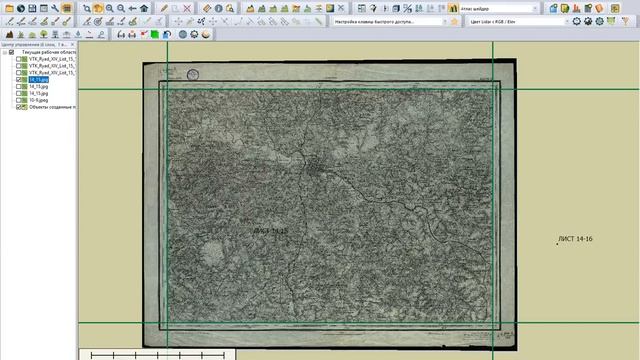The width and height of the screenshot is (640, 360).
Task: Click the green square icon
Action: 155,35
